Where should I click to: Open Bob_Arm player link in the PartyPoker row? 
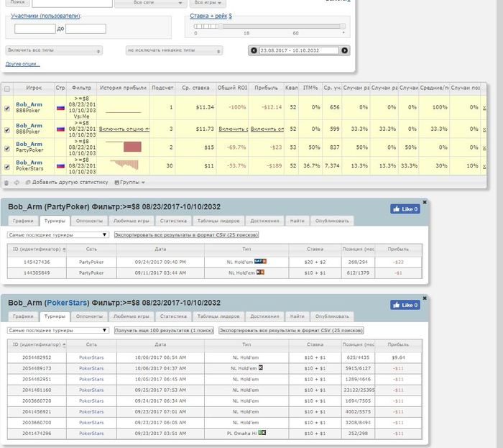(29, 144)
